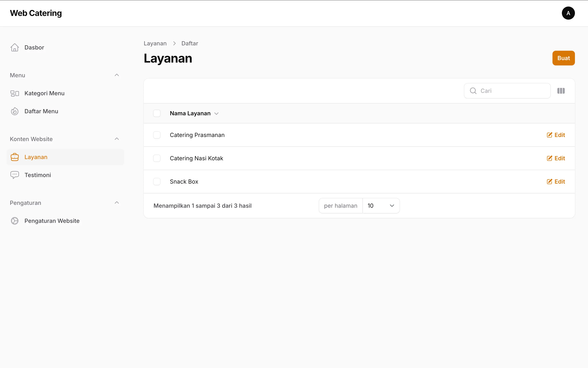
Task: Click the Pengaturan group label
Action: (x=26, y=203)
